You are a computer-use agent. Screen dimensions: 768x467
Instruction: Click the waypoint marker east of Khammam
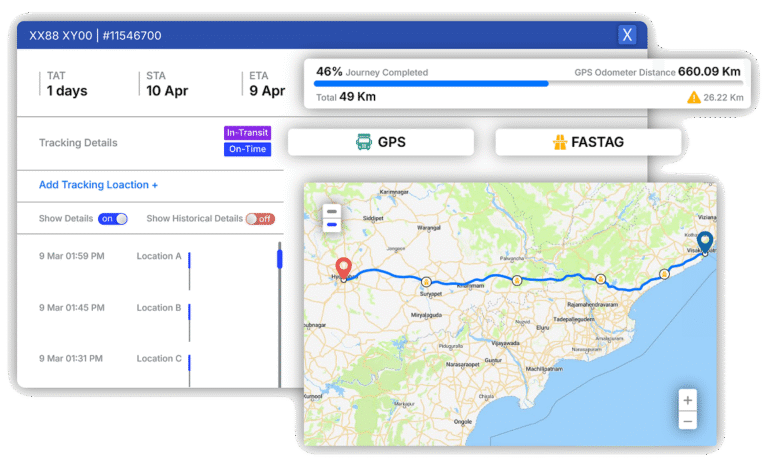(517, 280)
